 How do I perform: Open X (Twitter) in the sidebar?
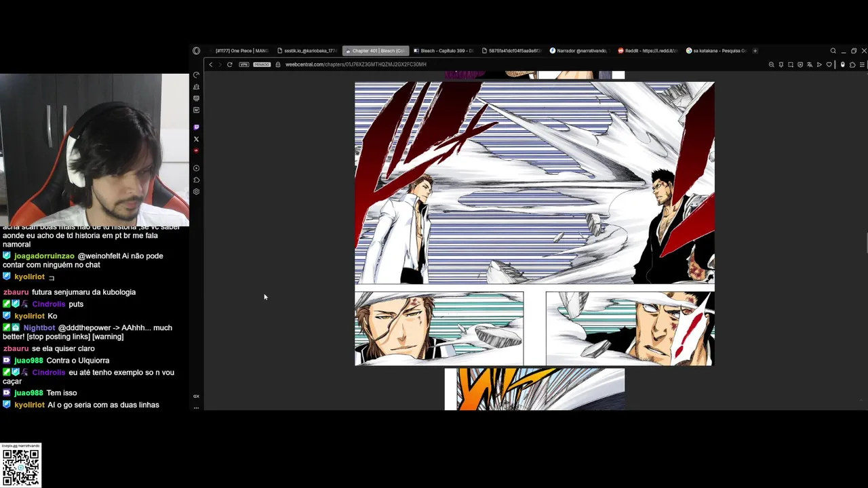point(196,139)
